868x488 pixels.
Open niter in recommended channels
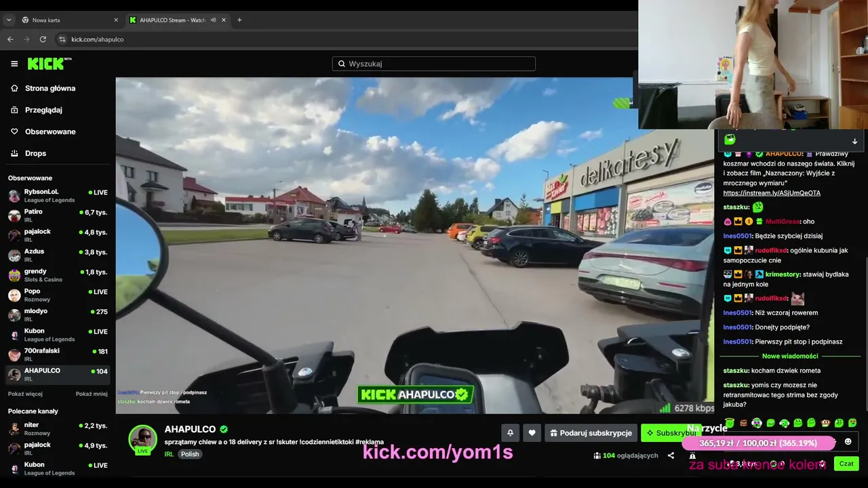(x=57, y=429)
